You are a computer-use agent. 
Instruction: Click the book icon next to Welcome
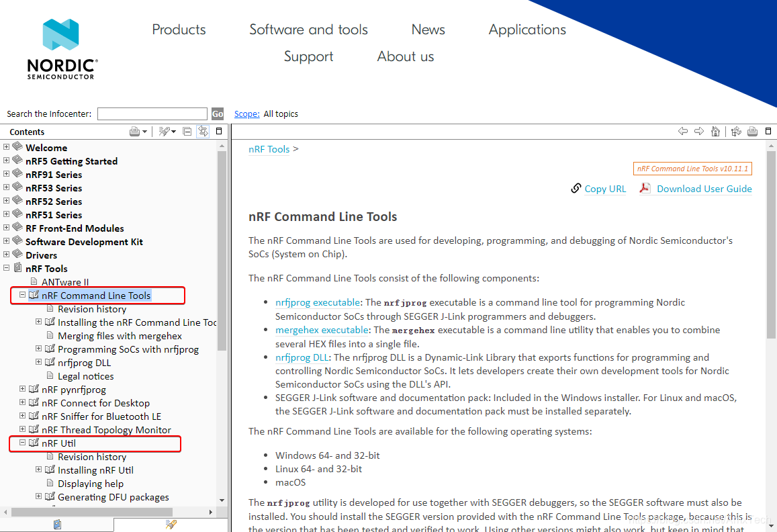[x=17, y=146]
